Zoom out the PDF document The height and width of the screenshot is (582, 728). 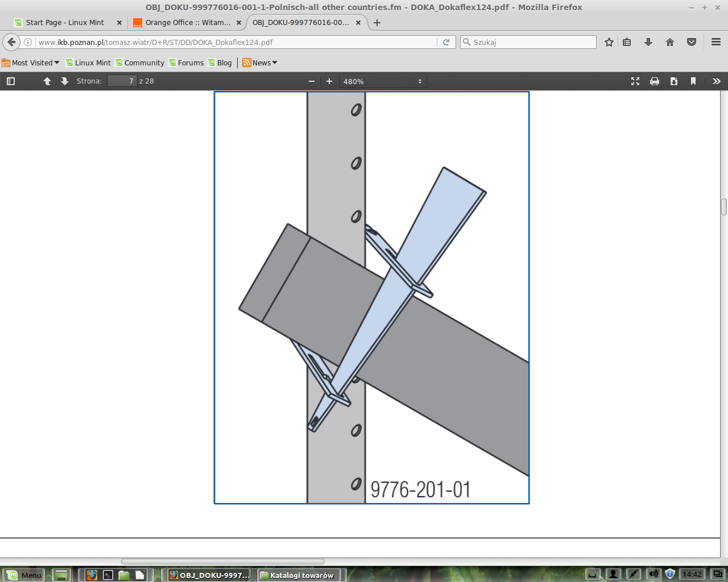(312, 81)
